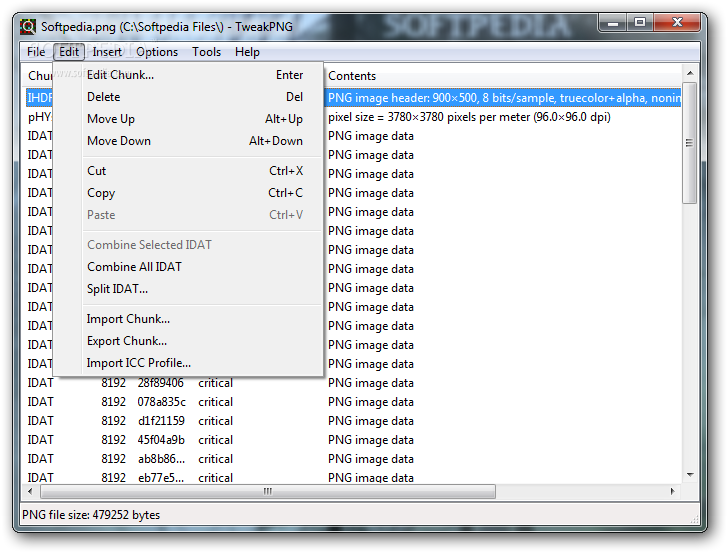Screen dimensions: 728x553
Task: Click the horizontal scrollbar left arrow
Action: (31, 491)
